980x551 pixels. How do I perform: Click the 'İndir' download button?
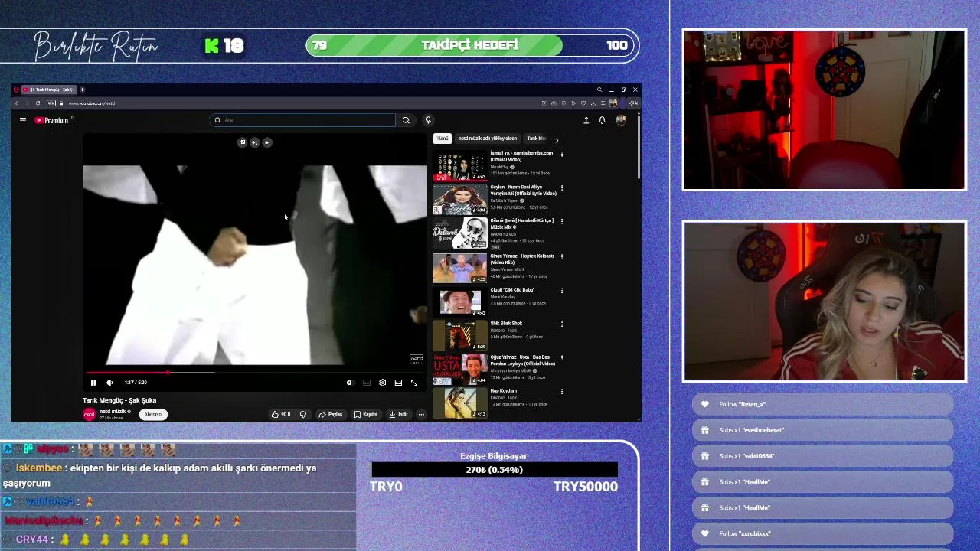tap(399, 414)
